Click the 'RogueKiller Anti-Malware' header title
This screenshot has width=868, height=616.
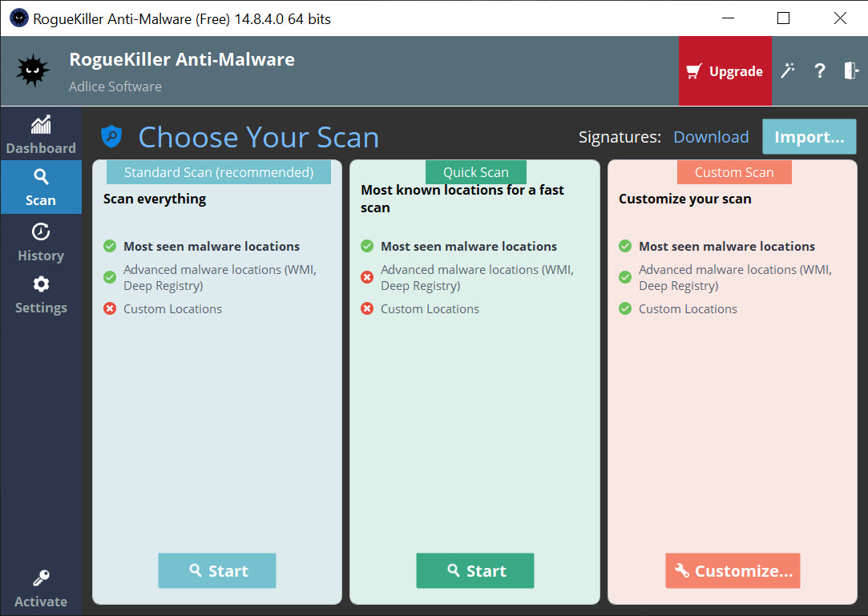click(182, 59)
